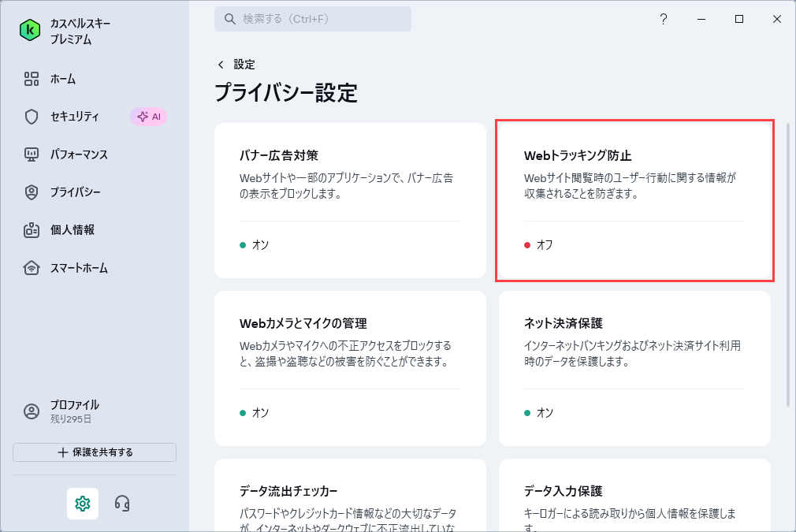This screenshot has height=532, width=796.
Task: Click オン status on バナー広告対策
Action: point(255,244)
